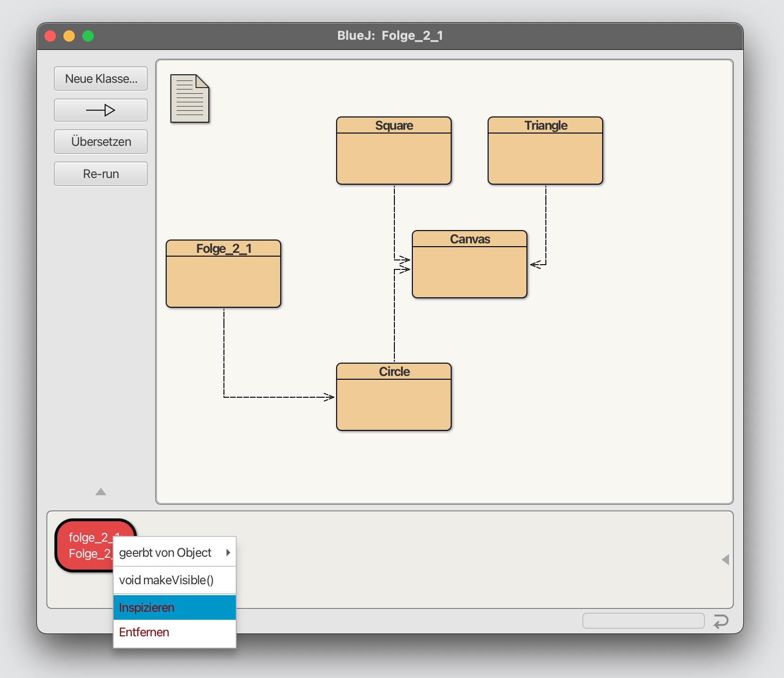Click the return arrow icon beside codepad input
Image resolution: width=784 pixels, height=678 pixels.
coord(721,621)
